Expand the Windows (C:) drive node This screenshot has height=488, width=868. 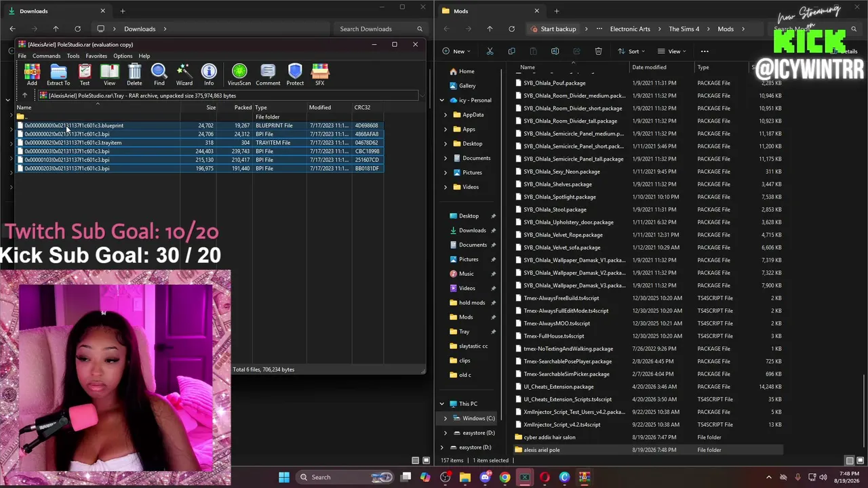(x=446, y=418)
